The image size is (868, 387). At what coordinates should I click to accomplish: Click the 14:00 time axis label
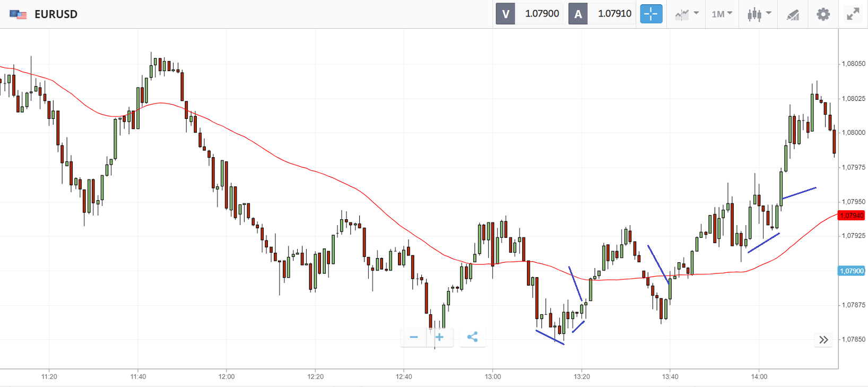[759, 377]
